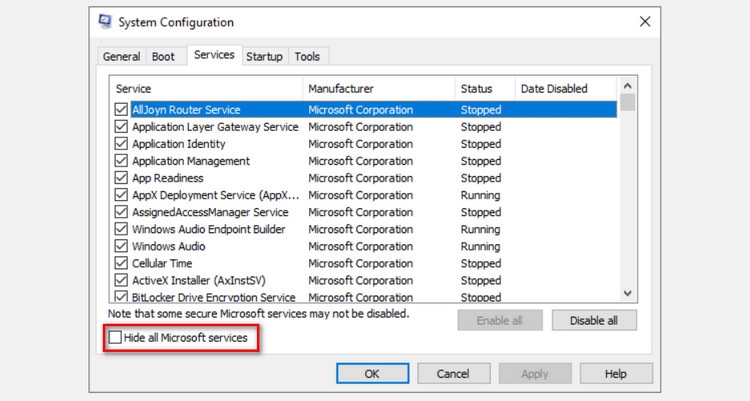Image resolution: width=750 pixels, height=401 pixels.
Task: Uncheck AssignedAccessManager Service checkbox
Action: [121, 212]
